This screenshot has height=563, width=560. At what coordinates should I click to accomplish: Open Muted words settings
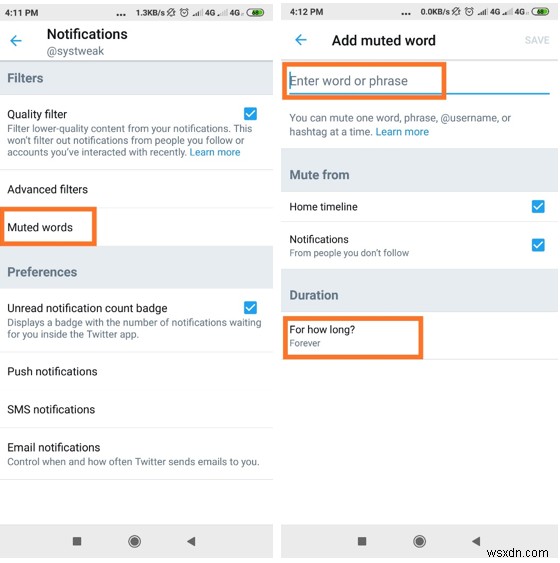[136, 227]
